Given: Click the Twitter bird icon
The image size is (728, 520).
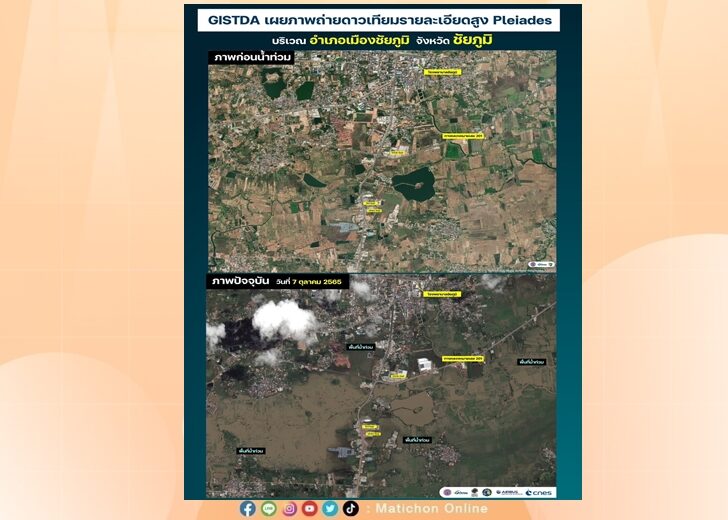Looking at the screenshot, I should tap(330, 508).
